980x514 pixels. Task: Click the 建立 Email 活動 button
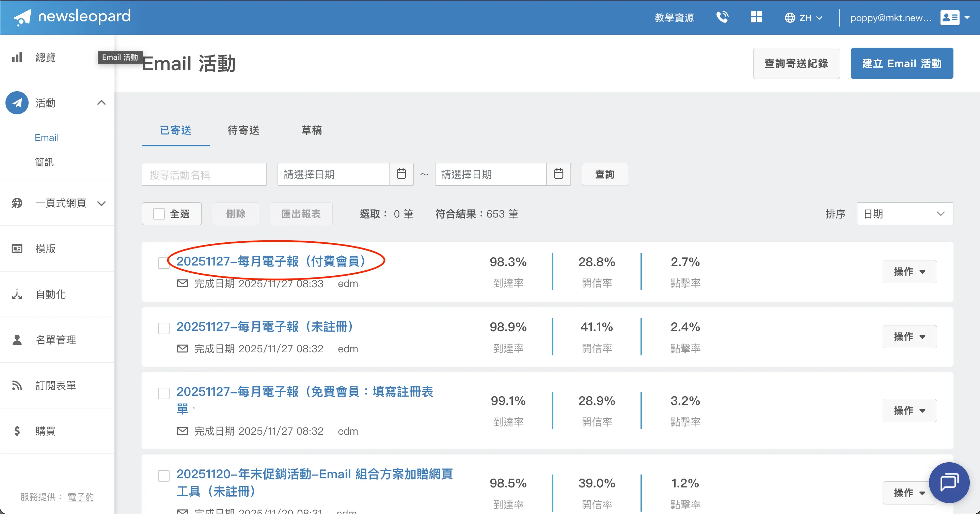pyautogui.click(x=901, y=64)
